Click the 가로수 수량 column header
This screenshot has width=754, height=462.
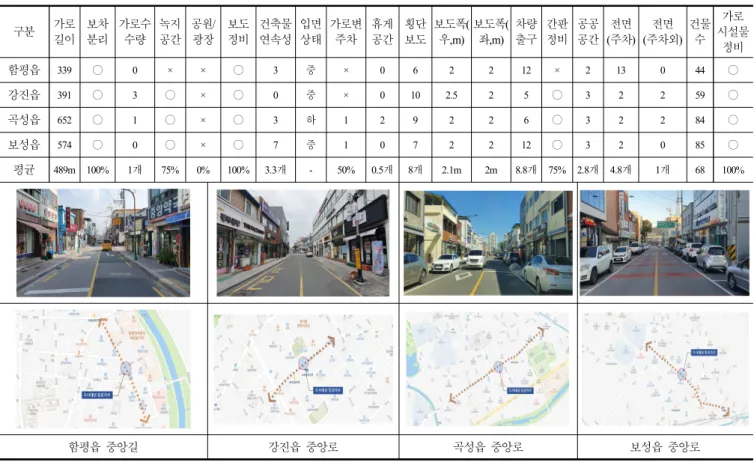[x=135, y=32]
